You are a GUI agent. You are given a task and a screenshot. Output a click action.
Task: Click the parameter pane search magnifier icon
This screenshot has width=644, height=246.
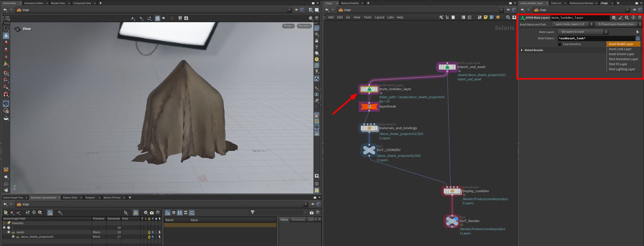(x=627, y=17)
